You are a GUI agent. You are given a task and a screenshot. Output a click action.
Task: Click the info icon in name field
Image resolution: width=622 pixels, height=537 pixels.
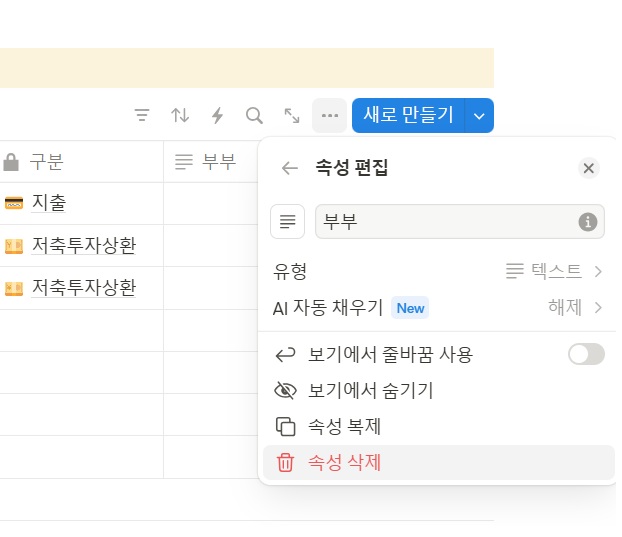(588, 221)
